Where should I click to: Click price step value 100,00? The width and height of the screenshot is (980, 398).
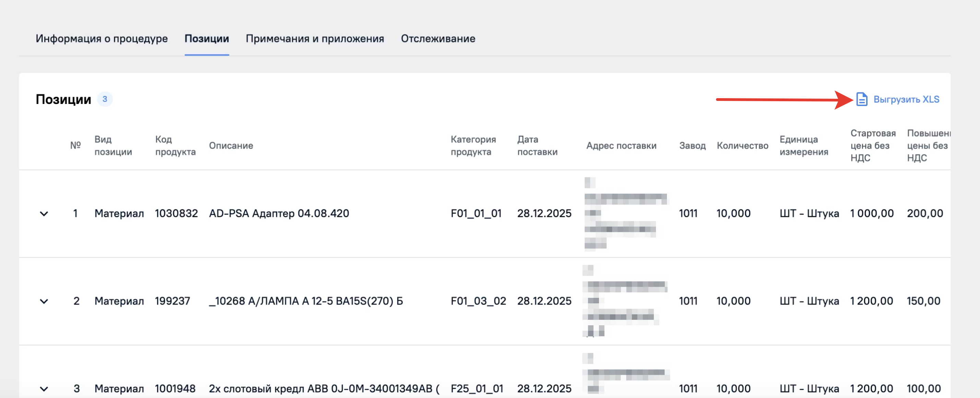coord(924,388)
